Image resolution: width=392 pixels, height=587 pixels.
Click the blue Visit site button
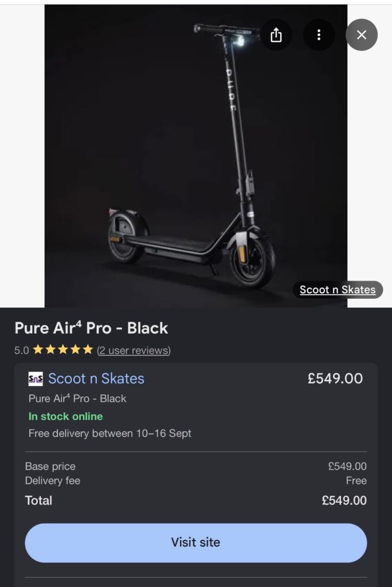coord(196,543)
